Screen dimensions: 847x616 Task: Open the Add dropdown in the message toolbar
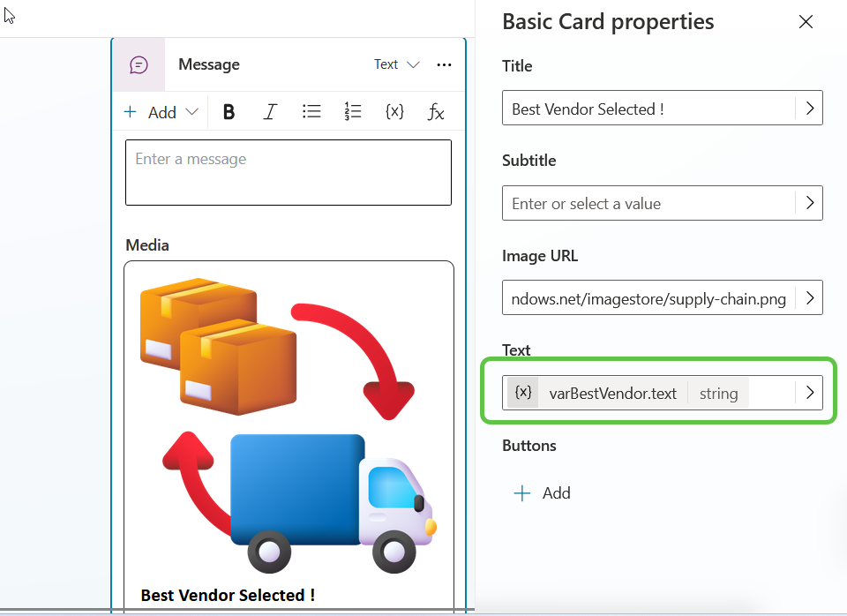161,112
